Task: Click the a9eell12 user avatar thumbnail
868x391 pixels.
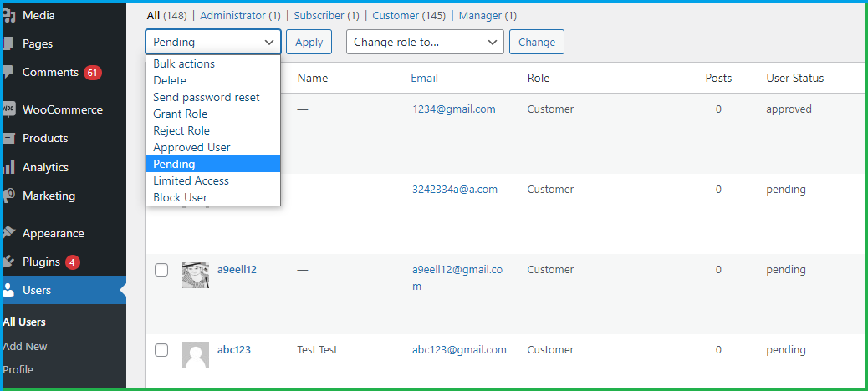Action: (196, 275)
